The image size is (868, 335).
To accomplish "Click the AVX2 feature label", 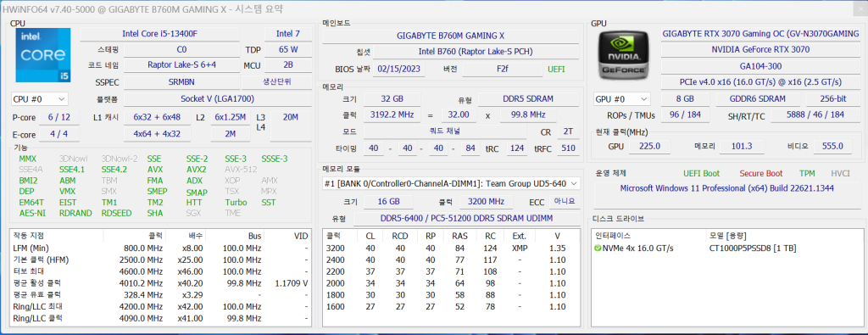I will click(197, 170).
